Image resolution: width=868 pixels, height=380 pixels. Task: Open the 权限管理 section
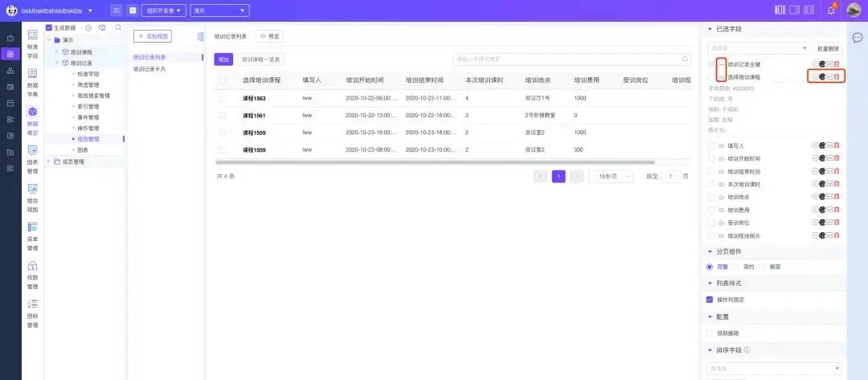[33, 275]
